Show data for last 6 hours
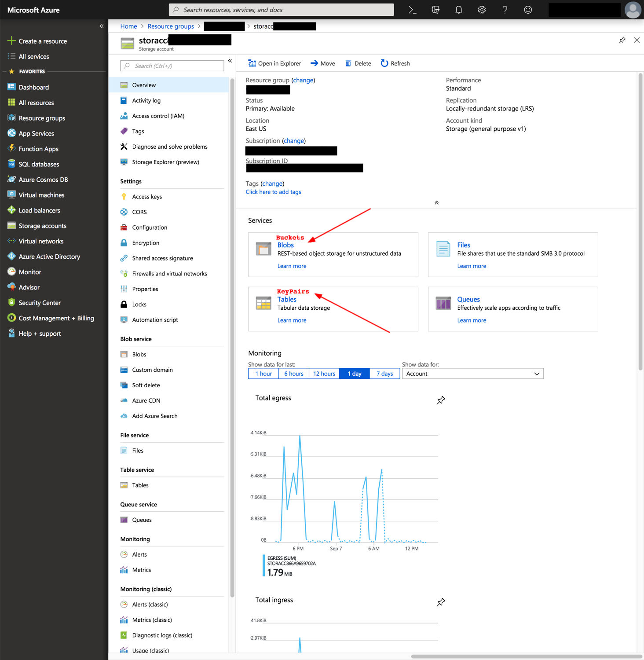The image size is (644, 660). tap(293, 374)
